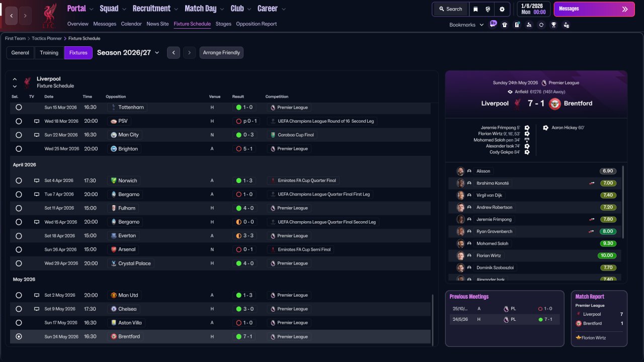This screenshot has width=644, height=362.
Task: Click the date and time display 1/6/2026
Action: click(x=533, y=9)
